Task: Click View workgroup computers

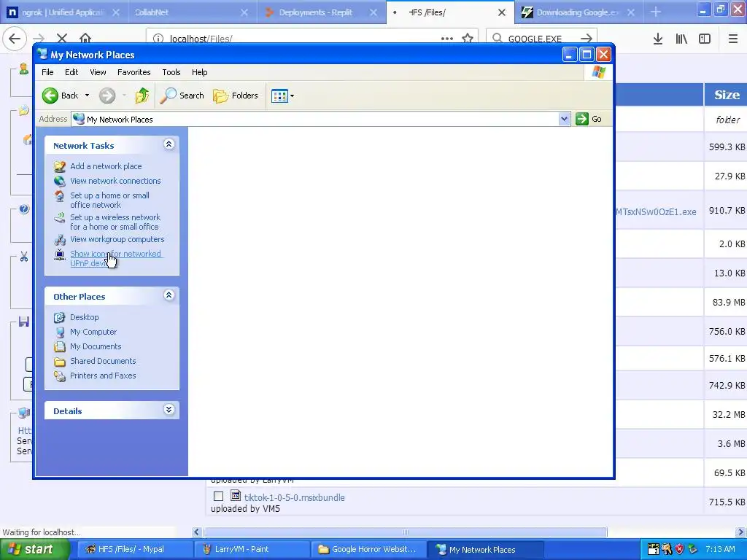Action: pos(117,239)
